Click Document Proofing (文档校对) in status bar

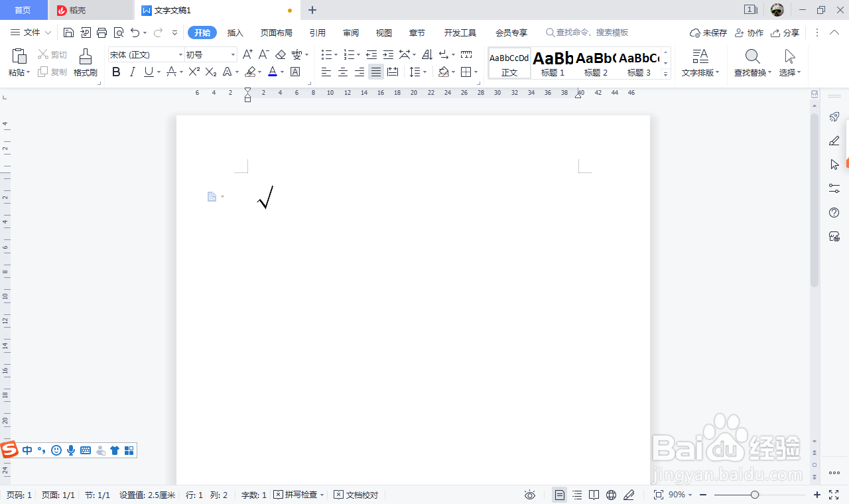(356, 495)
